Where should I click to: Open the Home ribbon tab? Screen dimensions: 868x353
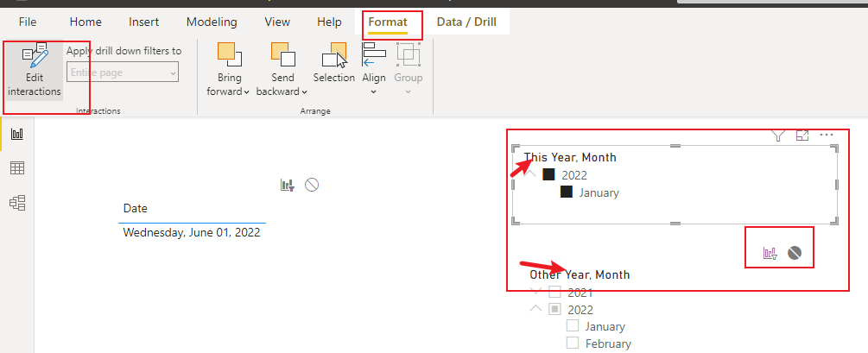click(86, 22)
